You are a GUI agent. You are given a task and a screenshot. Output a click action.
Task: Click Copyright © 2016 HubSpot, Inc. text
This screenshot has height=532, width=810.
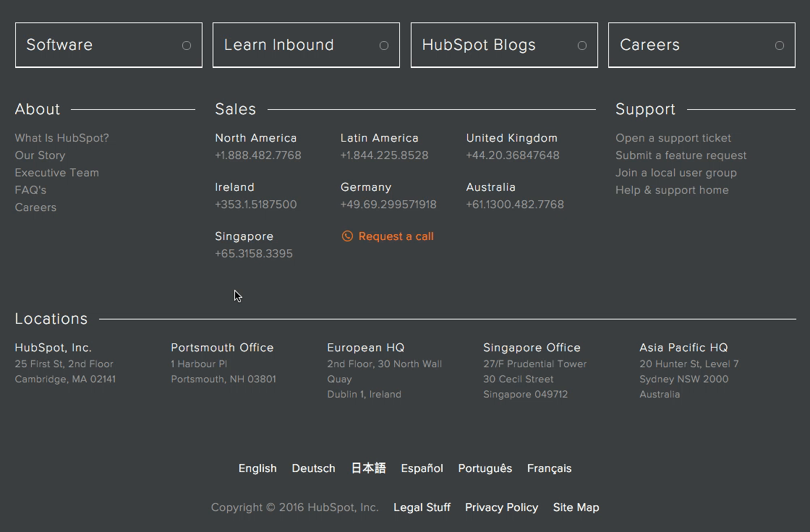(x=294, y=507)
